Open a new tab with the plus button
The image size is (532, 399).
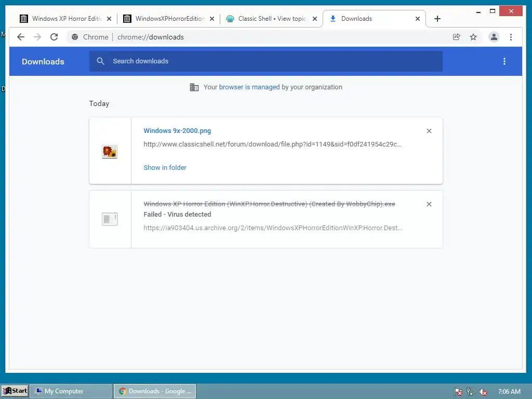(437, 19)
